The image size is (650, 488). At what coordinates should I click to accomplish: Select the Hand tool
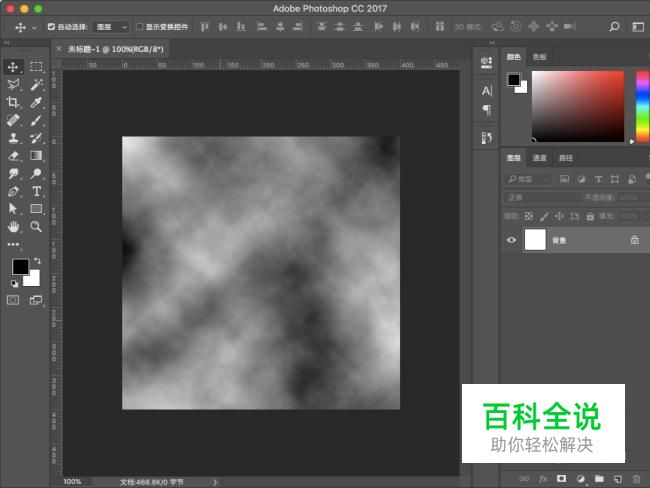pos(13,227)
